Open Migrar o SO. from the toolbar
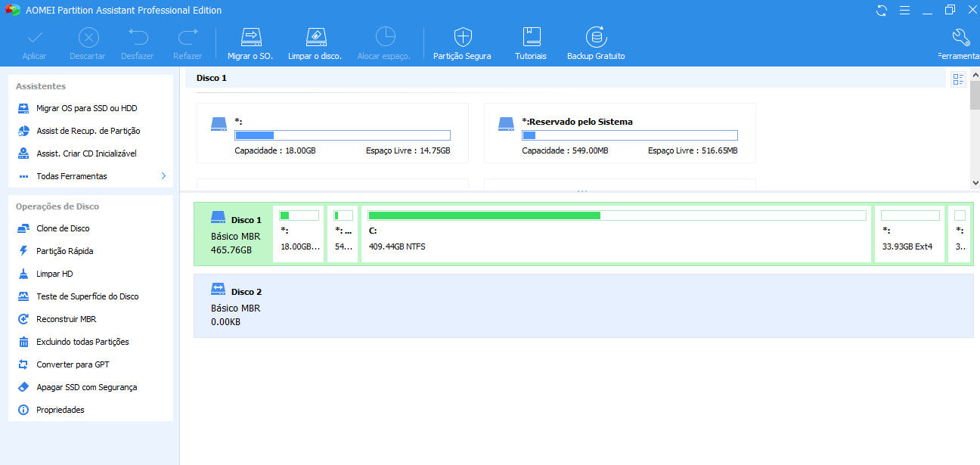 pos(250,44)
